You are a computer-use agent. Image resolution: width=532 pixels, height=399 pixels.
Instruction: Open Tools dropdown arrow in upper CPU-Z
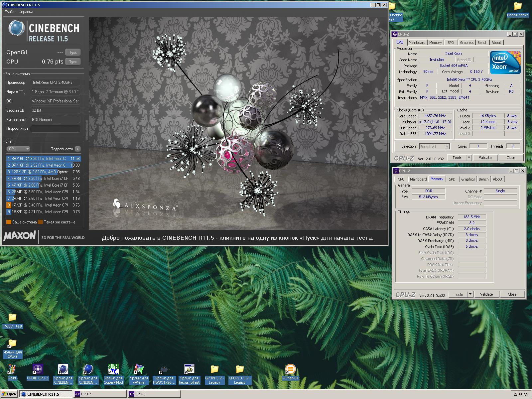pyautogui.click(x=469, y=158)
